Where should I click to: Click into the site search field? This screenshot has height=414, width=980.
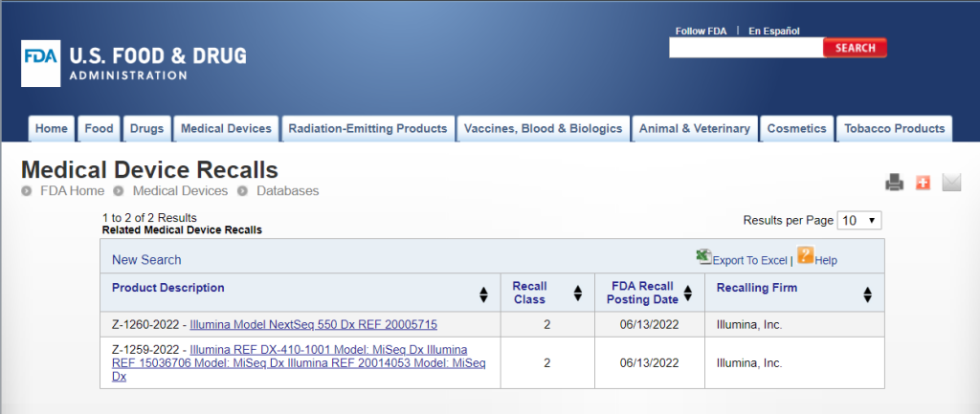pyautogui.click(x=746, y=48)
